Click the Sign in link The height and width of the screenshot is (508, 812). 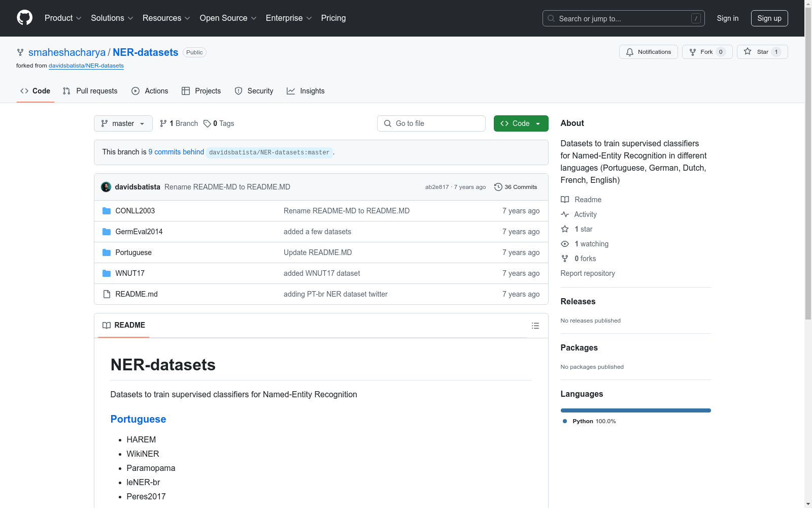click(x=728, y=18)
